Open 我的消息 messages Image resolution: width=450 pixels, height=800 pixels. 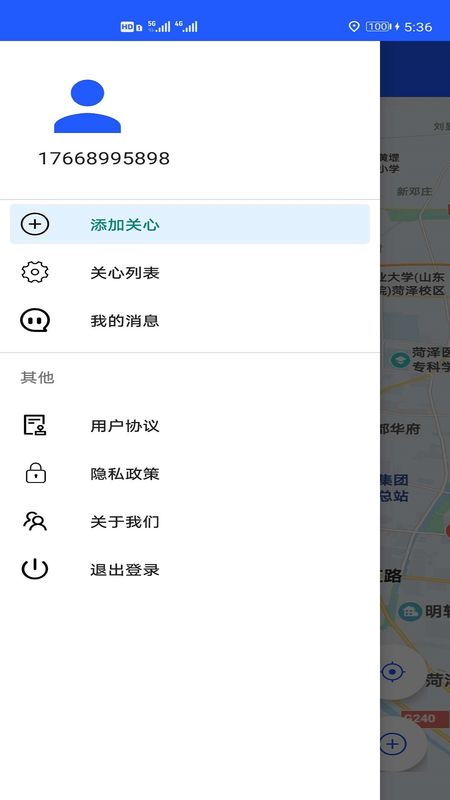[190, 320]
